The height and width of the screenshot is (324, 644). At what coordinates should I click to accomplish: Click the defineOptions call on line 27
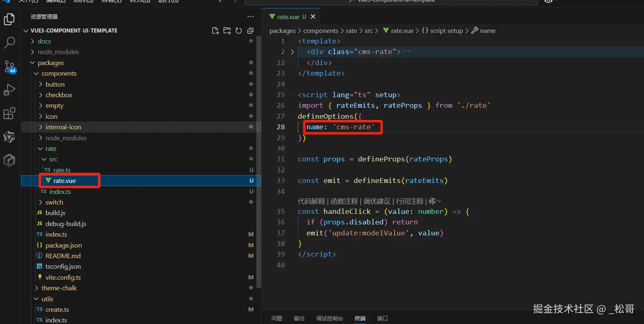tap(325, 116)
